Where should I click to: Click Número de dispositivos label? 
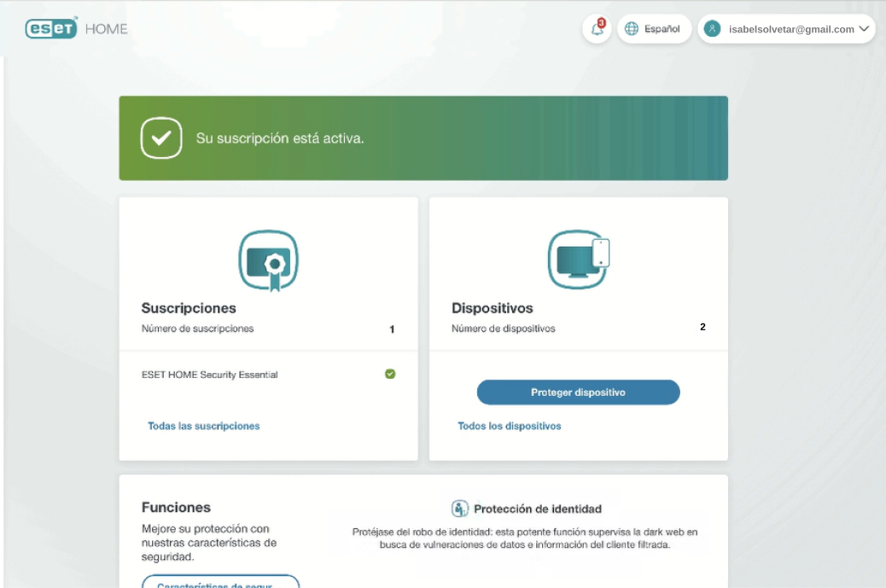click(x=503, y=329)
